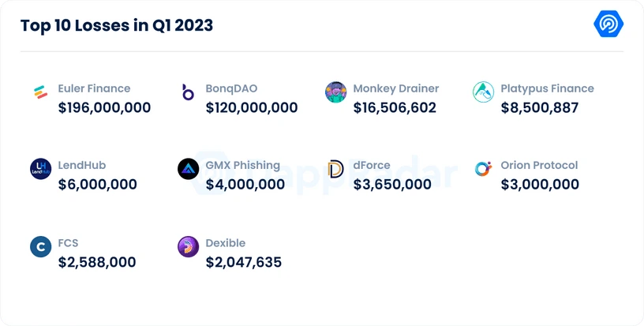Open the BonqDAO name label

coord(231,88)
